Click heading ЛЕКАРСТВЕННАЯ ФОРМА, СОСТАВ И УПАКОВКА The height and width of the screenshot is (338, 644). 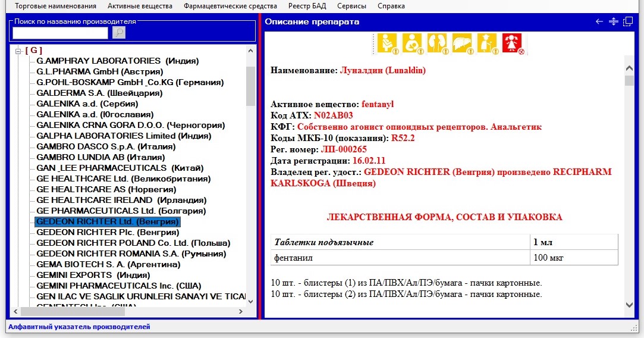click(x=444, y=217)
